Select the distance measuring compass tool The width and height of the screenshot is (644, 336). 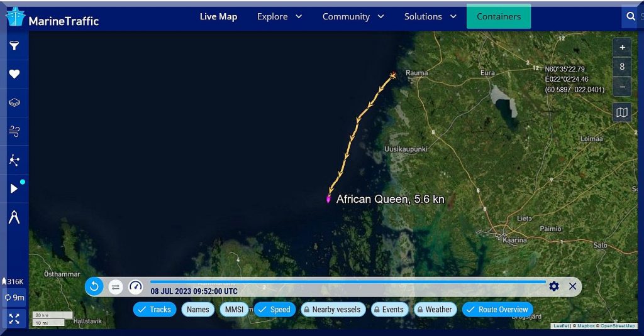14,217
